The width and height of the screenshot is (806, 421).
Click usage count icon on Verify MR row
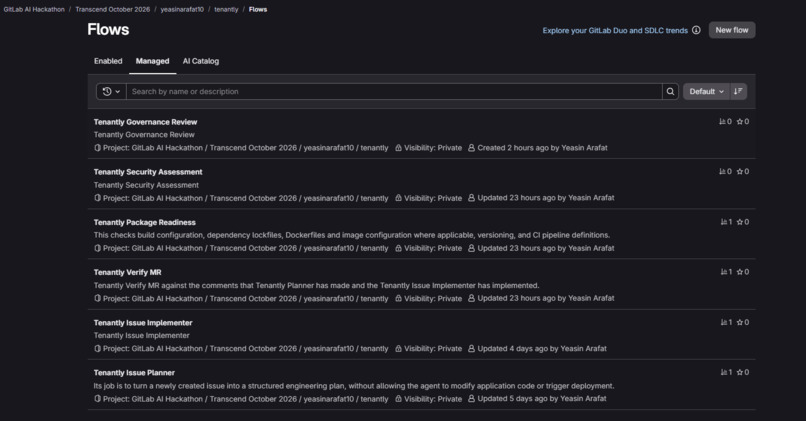[724, 272]
